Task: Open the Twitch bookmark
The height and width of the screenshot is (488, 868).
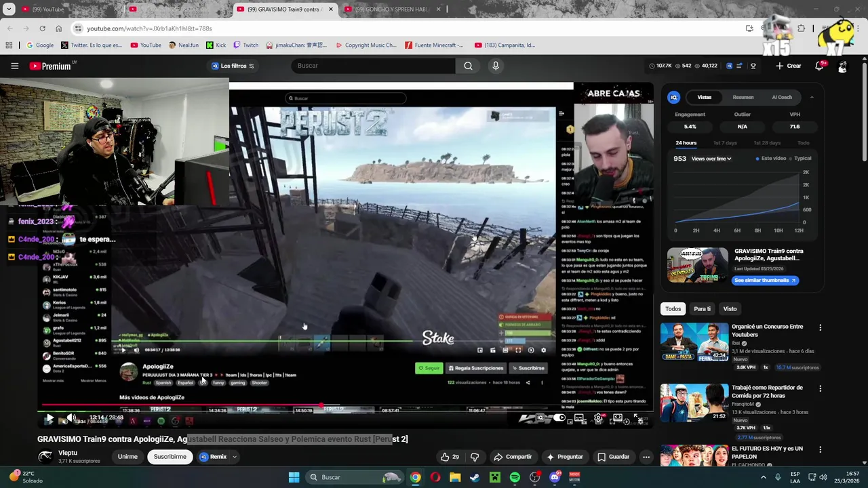Action: tap(245, 45)
